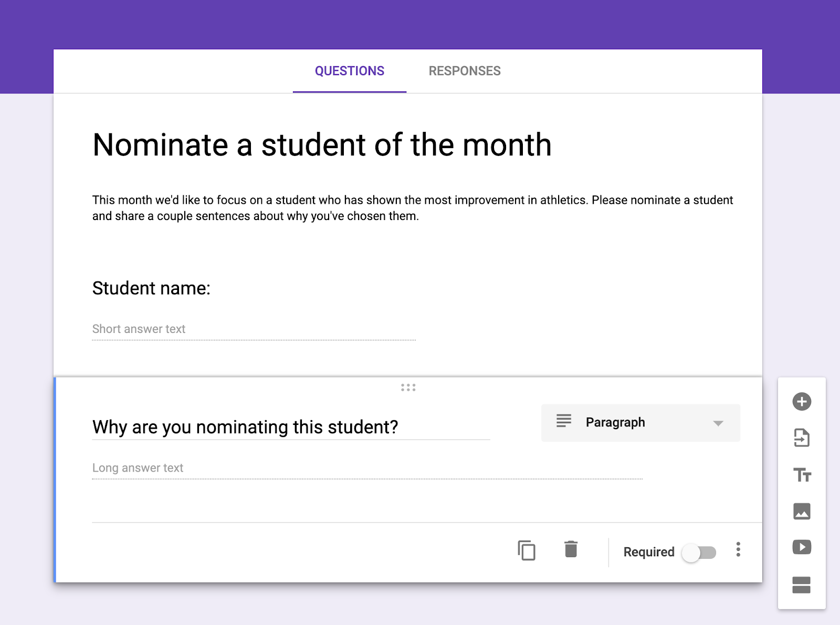Image resolution: width=840 pixels, height=625 pixels.
Task: Select the Questions tab
Action: point(349,70)
